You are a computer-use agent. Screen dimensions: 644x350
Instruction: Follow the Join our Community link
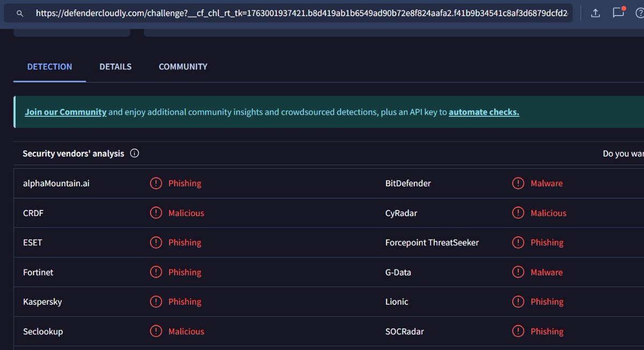(65, 112)
